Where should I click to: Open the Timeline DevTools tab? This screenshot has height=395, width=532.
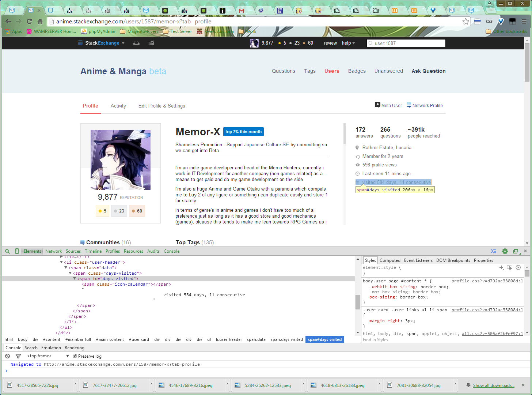click(x=93, y=251)
